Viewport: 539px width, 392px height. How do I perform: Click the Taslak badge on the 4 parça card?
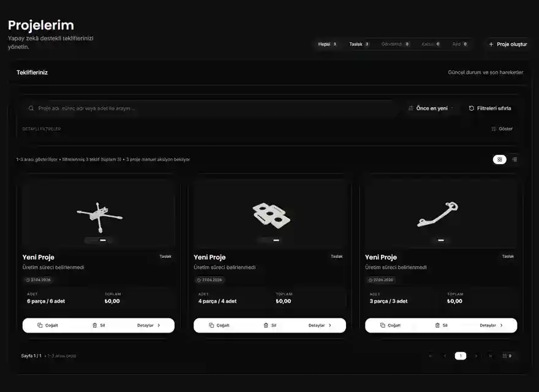click(336, 257)
